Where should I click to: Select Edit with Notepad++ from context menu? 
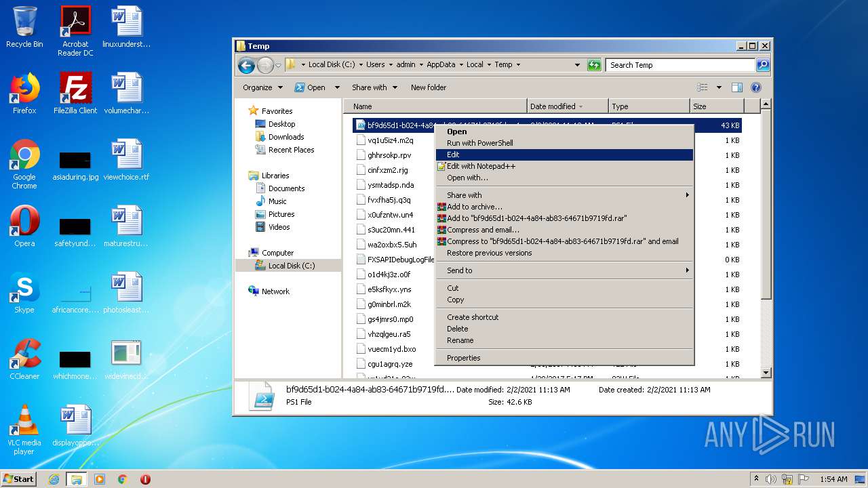(481, 166)
